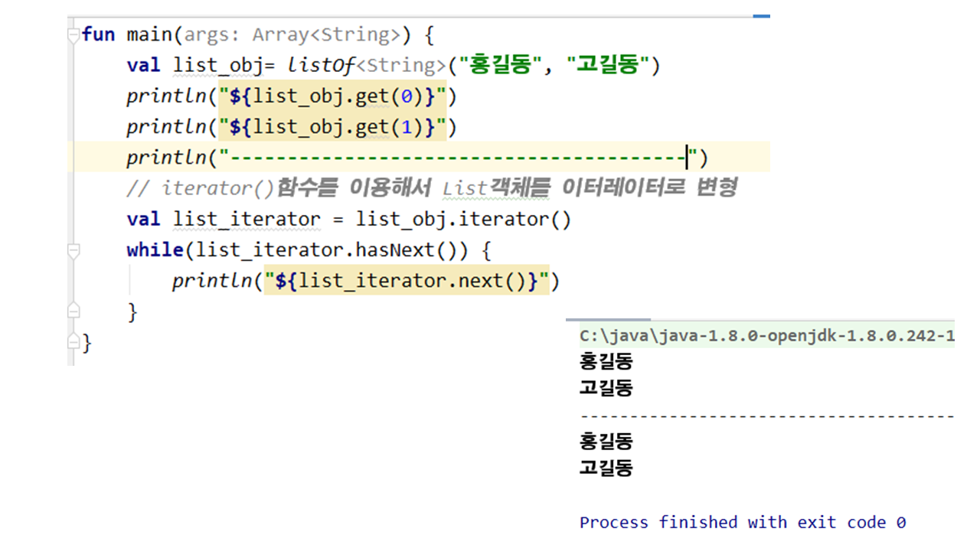Click the list_iterator variable declaration
Screen dimensions: 980x551
click(247, 220)
